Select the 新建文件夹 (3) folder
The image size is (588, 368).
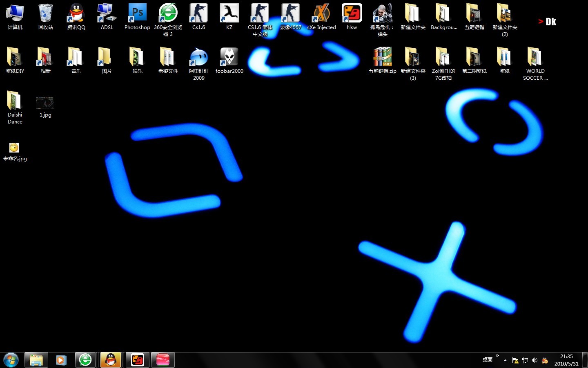pyautogui.click(x=413, y=63)
